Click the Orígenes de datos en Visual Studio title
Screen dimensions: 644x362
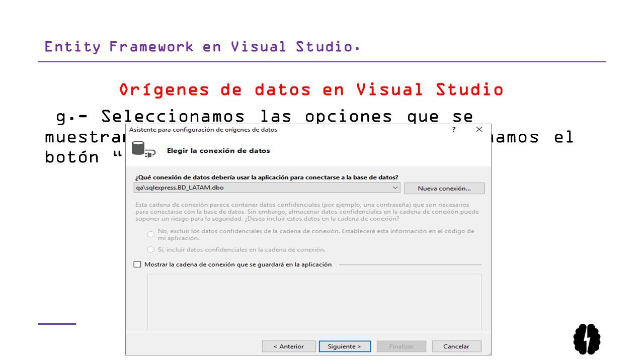click(311, 90)
